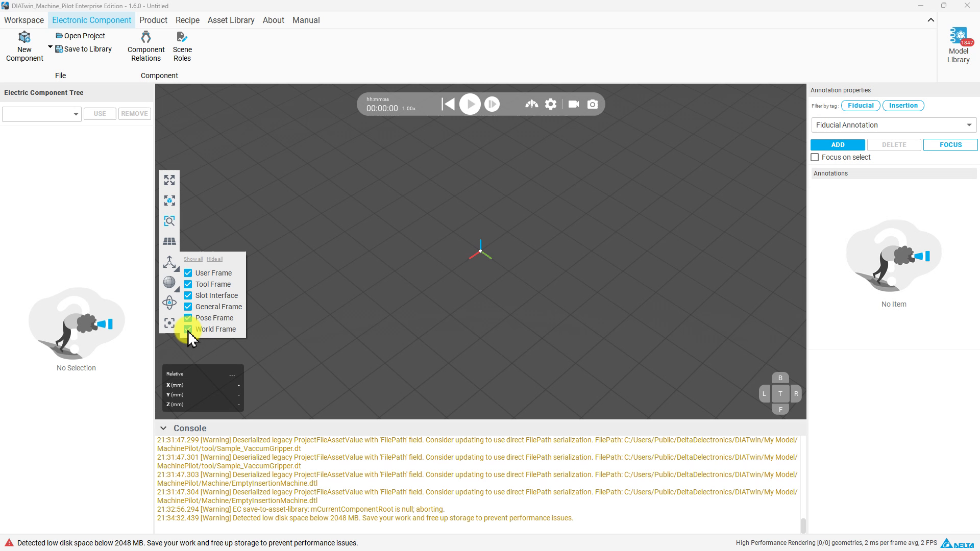Collapse the ribbon with chevron
This screenshot has height=551, width=980.
pyautogui.click(x=930, y=20)
